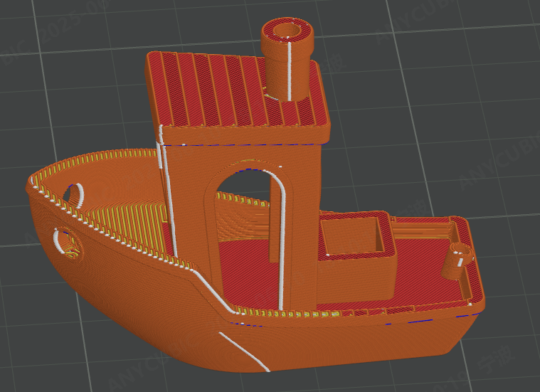Click the small cylinder at the boat's stern
Screen dimensions: 540x392
click(x=457, y=261)
